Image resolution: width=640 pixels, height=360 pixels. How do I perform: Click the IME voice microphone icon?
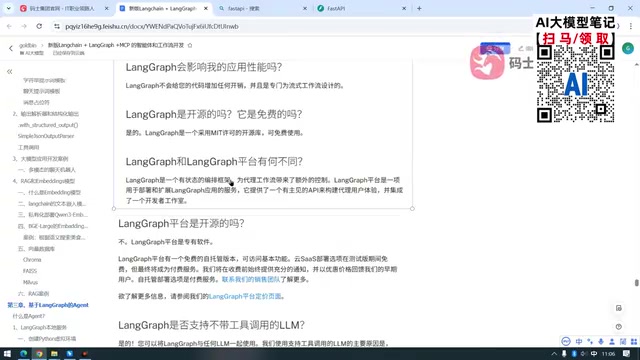click(601, 341)
